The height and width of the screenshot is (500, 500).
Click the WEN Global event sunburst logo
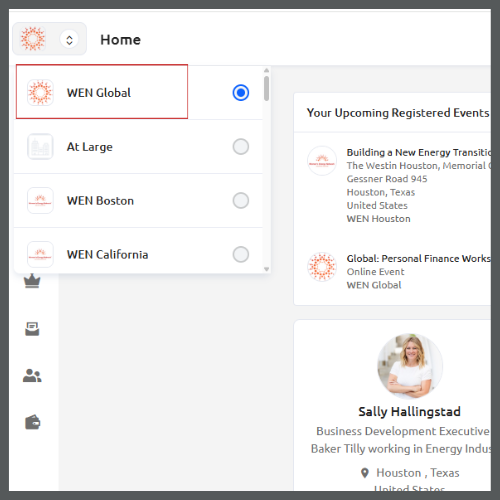pos(322,267)
